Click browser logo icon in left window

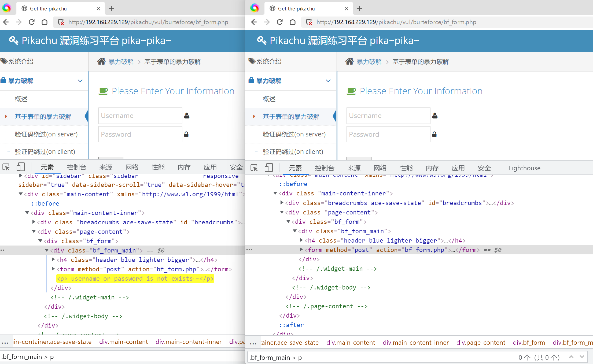click(6, 8)
